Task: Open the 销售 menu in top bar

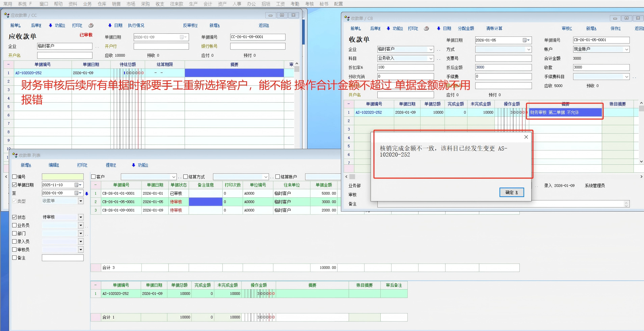Action: coord(116,4)
